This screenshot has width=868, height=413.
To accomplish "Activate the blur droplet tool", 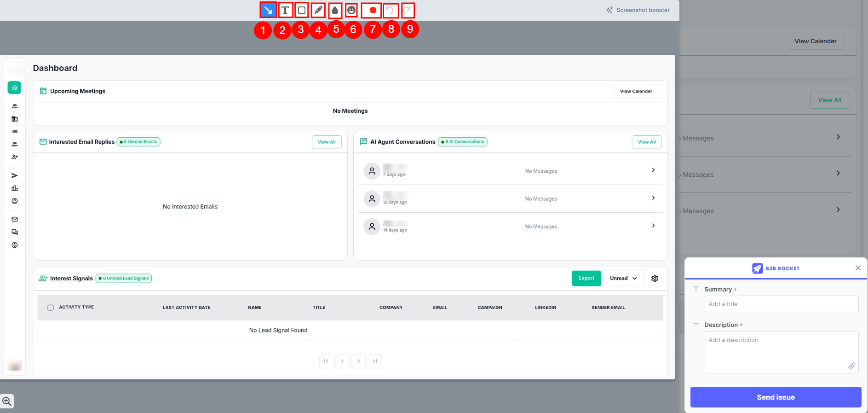I will (x=335, y=10).
